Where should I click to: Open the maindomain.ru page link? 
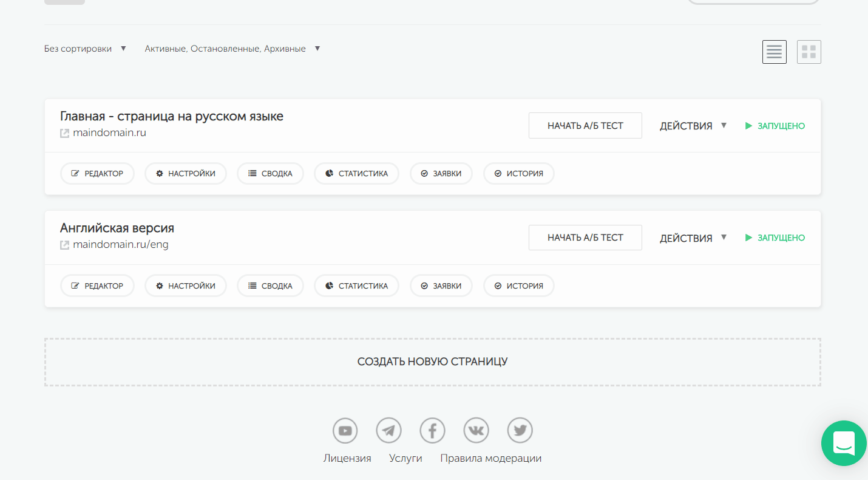(109, 132)
